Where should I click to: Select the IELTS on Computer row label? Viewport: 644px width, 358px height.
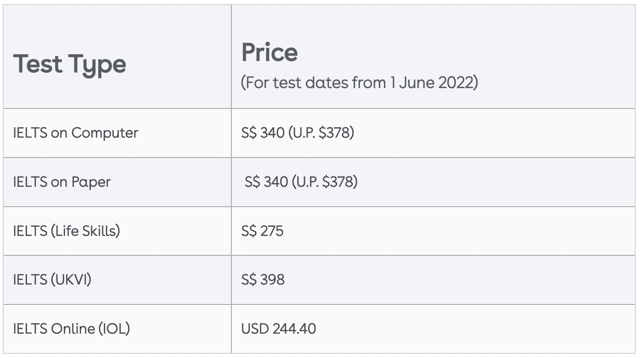point(76,133)
